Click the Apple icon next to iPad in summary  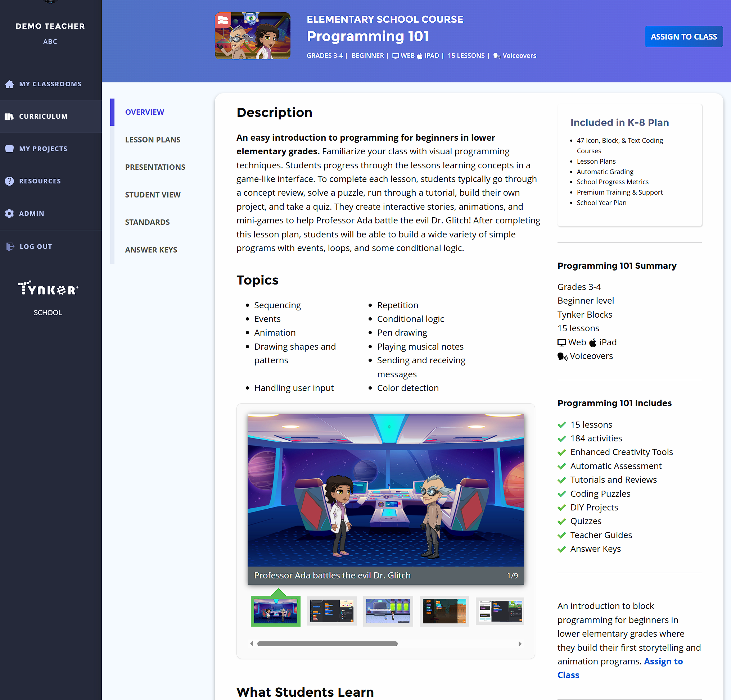pyautogui.click(x=593, y=342)
